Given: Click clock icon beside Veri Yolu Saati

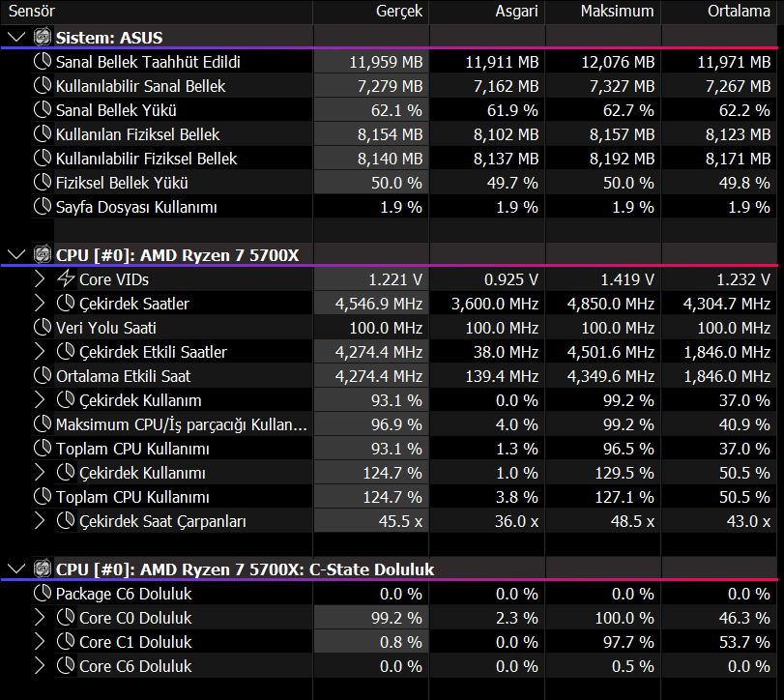Looking at the screenshot, I should (x=43, y=327).
